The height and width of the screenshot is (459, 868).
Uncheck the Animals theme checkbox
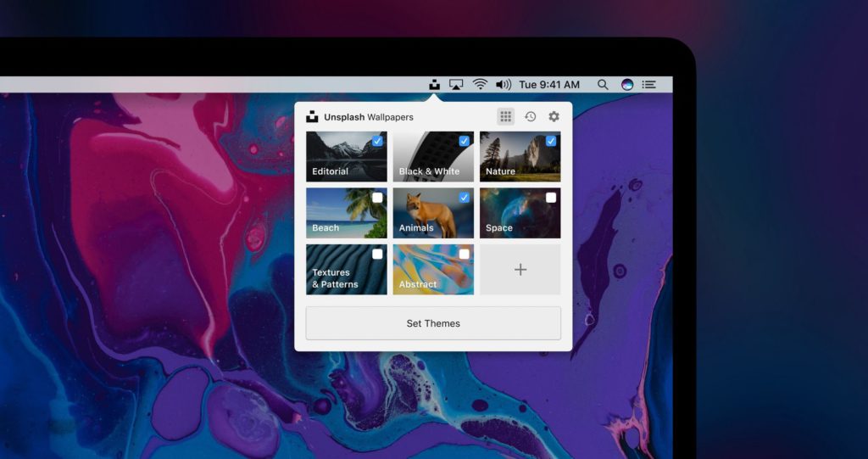(464, 198)
